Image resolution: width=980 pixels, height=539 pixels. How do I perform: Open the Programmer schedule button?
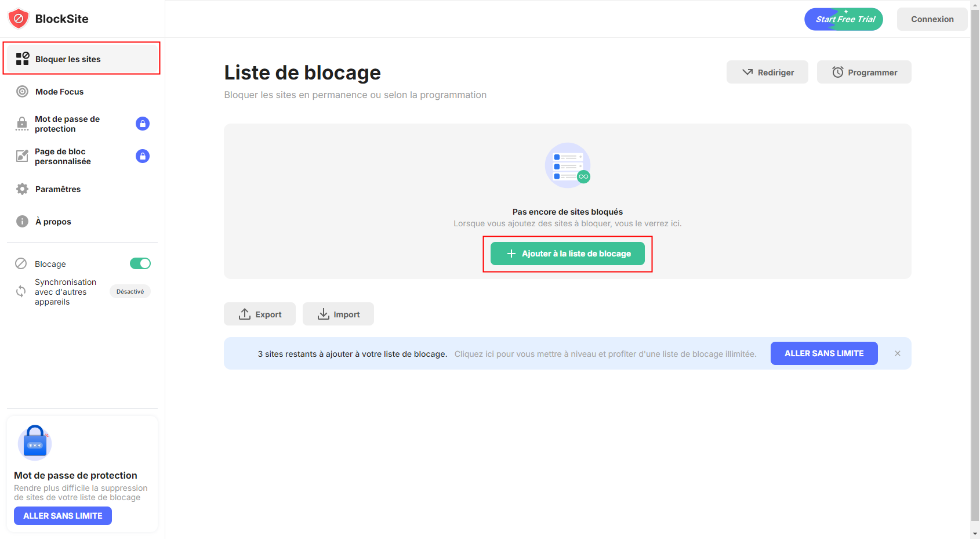[864, 72]
